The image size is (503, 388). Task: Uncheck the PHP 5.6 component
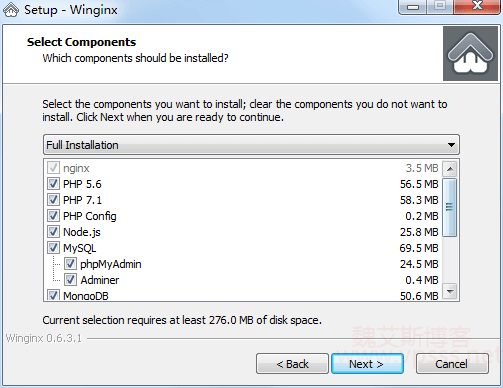53,184
